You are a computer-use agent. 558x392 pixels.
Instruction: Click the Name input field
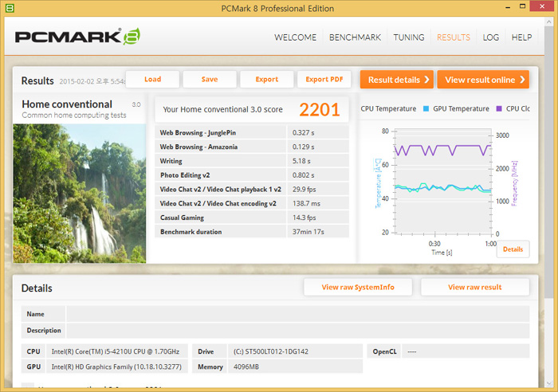298,314
